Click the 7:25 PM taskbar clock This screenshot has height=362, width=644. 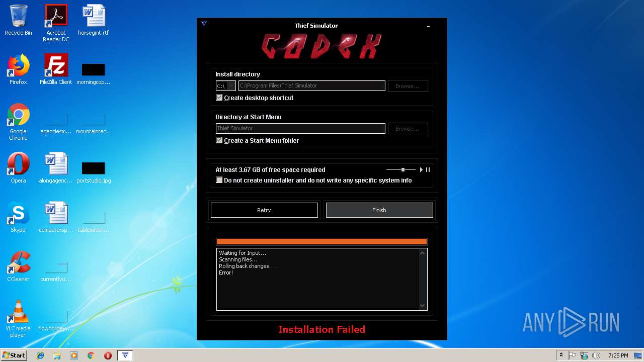(x=618, y=355)
